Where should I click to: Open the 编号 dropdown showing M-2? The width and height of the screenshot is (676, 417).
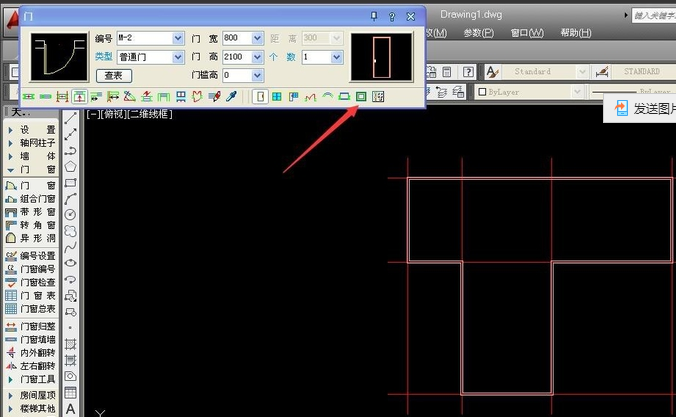coord(178,38)
